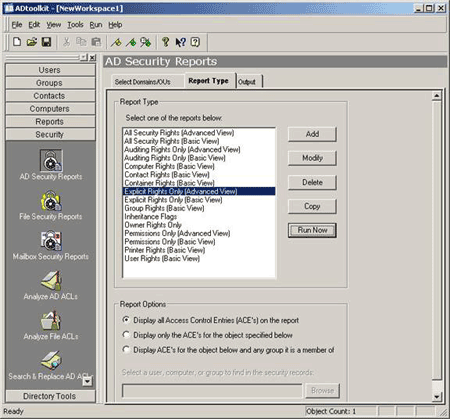Open the File menu
This screenshot has height=419, width=450.
point(17,25)
